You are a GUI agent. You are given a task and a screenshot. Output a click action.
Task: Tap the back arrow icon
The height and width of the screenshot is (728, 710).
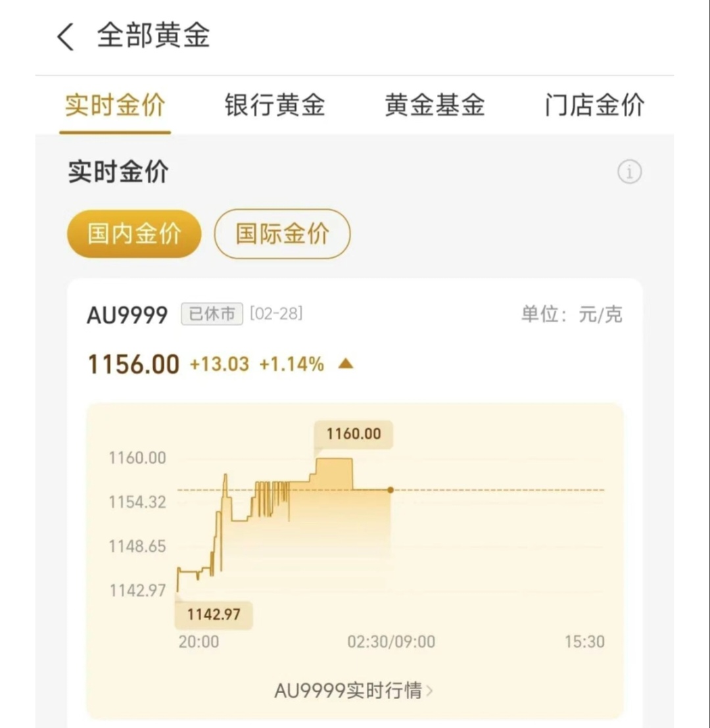(65, 37)
